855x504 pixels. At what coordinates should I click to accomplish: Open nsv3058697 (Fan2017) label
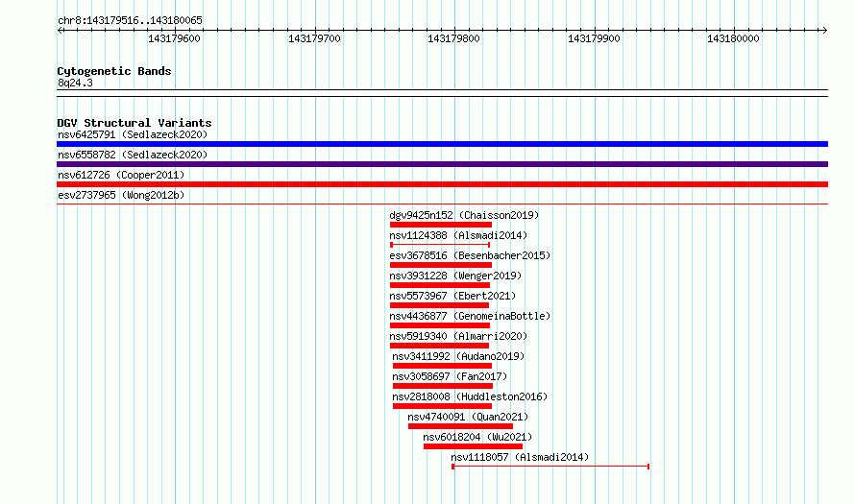click(x=450, y=376)
